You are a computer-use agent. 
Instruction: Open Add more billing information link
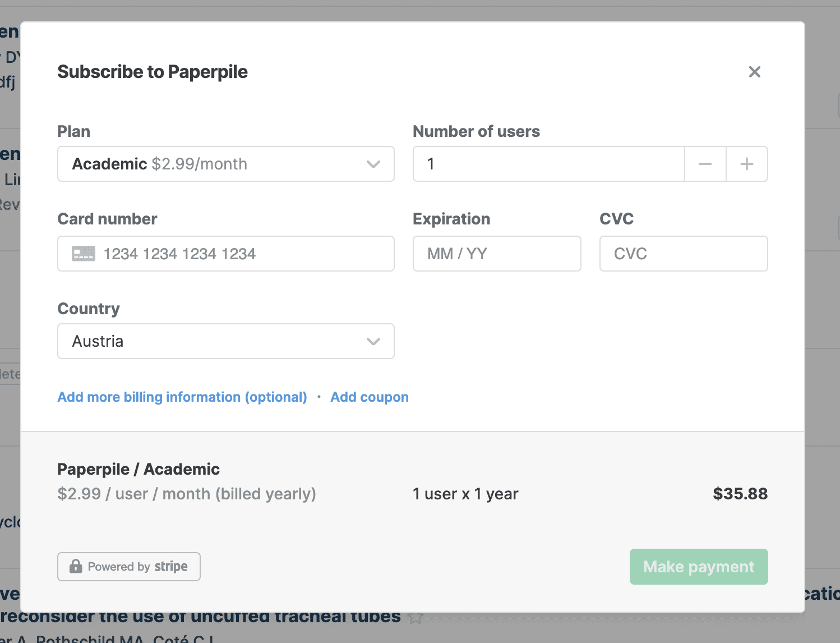tap(182, 397)
